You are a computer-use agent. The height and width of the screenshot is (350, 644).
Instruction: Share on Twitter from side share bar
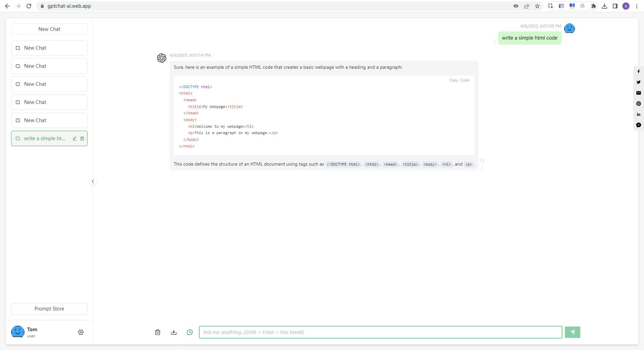[x=639, y=82]
